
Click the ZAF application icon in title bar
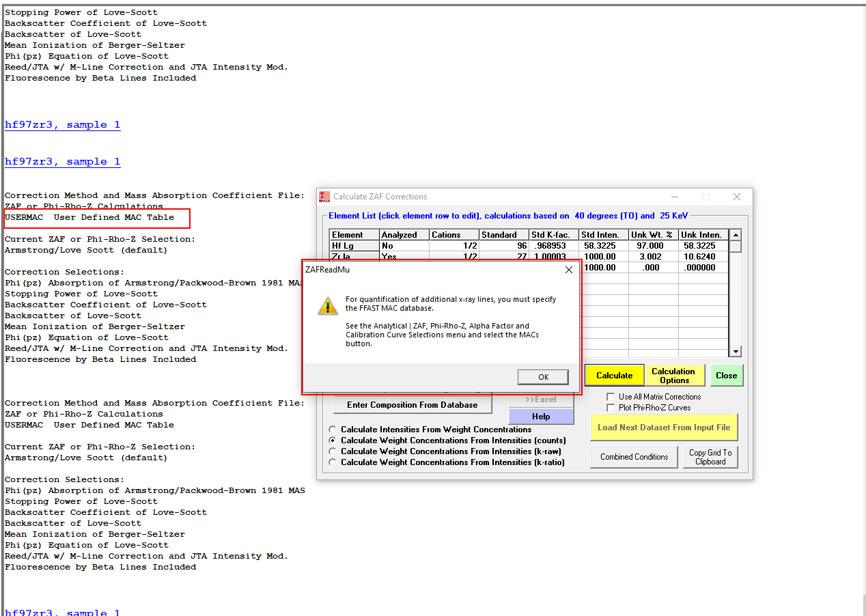[324, 197]
